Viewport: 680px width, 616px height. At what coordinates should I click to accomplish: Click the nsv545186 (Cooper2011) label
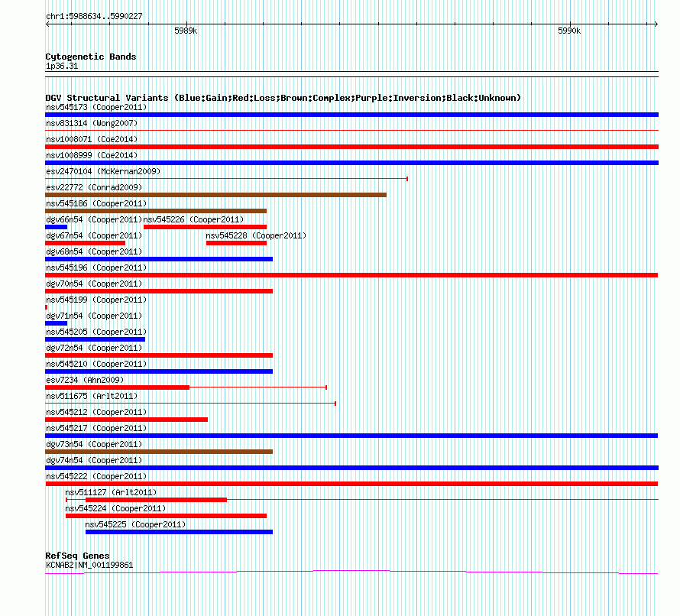click(x=96, y=203)
